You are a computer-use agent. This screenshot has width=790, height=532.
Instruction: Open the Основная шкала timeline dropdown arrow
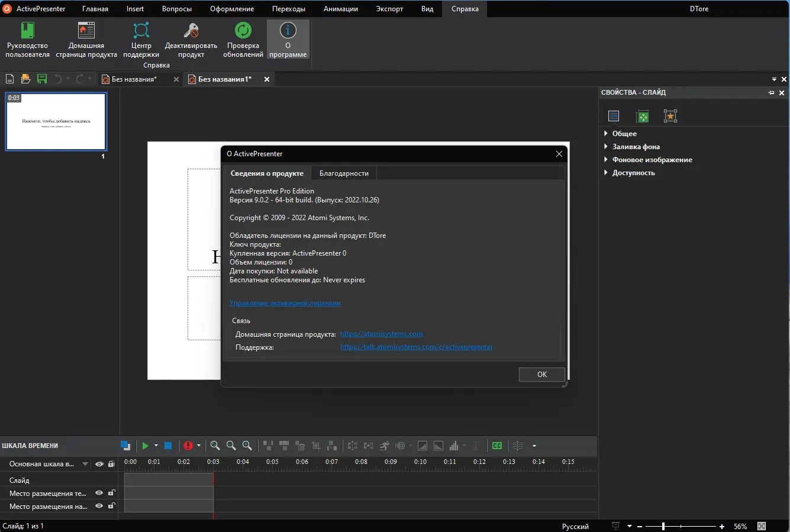[x=85, y=464]
